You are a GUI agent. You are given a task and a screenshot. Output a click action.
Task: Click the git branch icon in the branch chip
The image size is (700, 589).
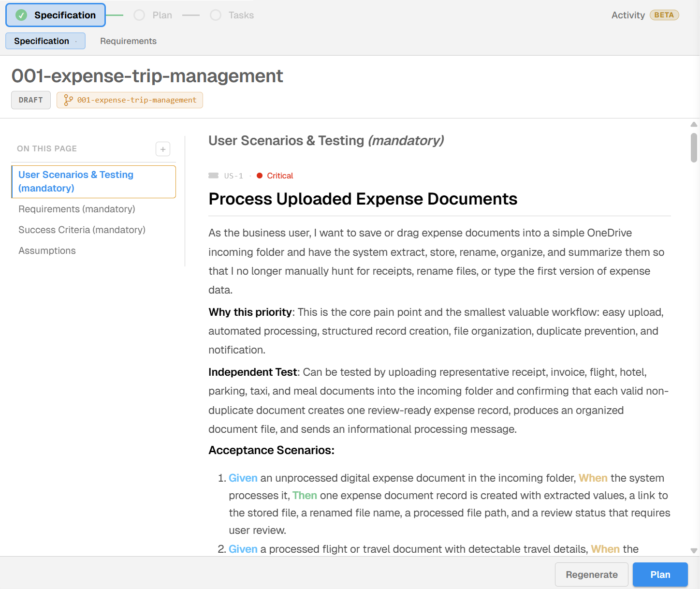click(68, 100)
